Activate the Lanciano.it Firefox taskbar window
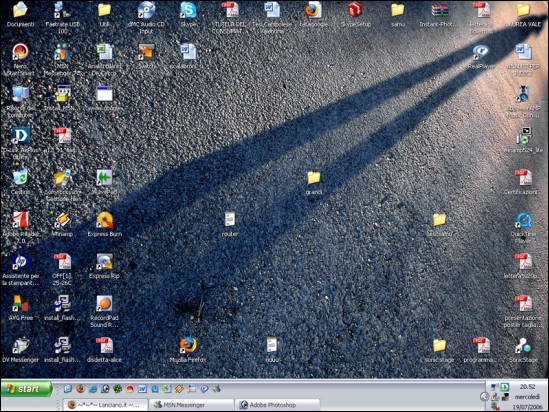The image size is (549, 412). point(105,405)
